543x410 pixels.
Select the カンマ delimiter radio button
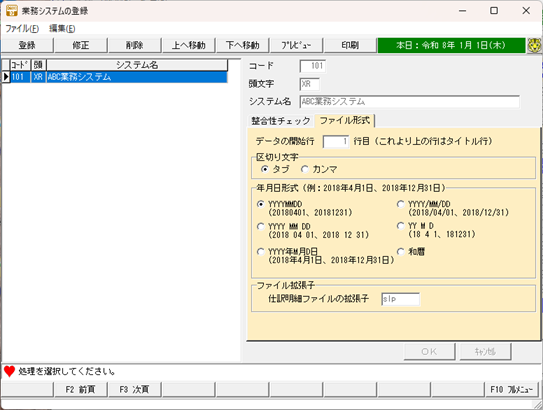point(305,169)
